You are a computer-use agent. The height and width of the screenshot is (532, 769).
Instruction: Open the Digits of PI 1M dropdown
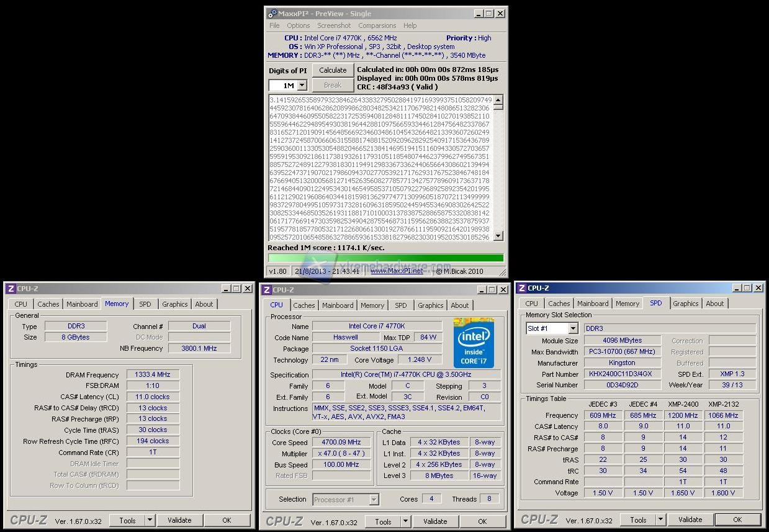pos(302,86)
